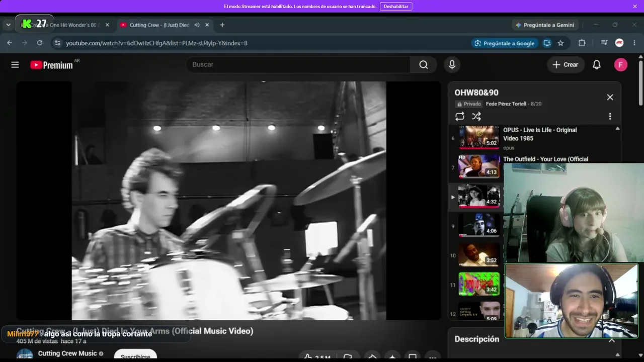This screenshot has width=644, height=362.
Task: Run the search with the magnifier button
Action: click(424, 65)
